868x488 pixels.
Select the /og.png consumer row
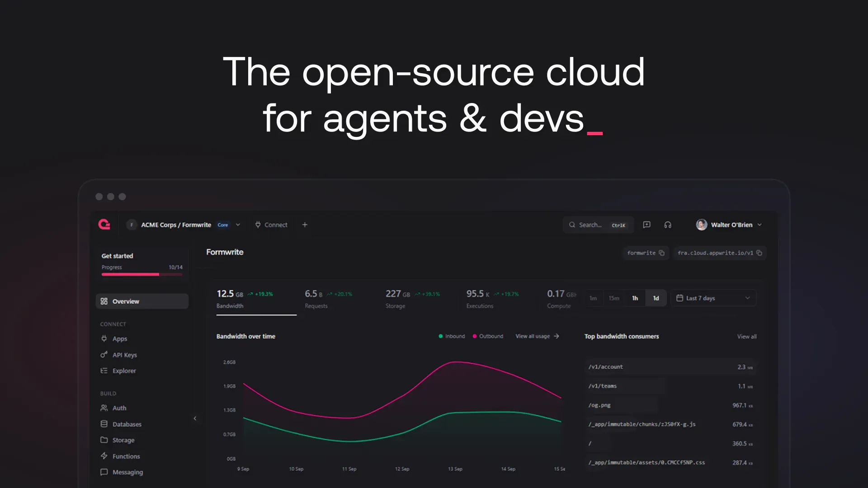(x=670, y=405)
